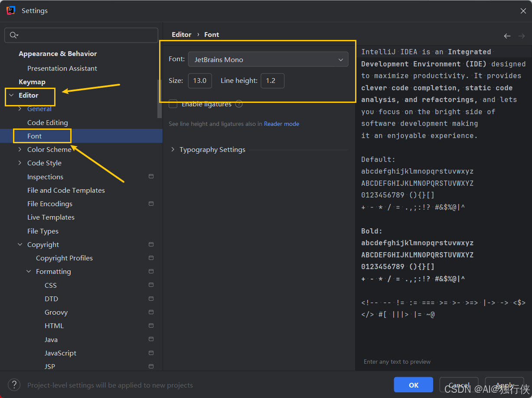Click Editor in the breadcrumb

pos(181,34)
